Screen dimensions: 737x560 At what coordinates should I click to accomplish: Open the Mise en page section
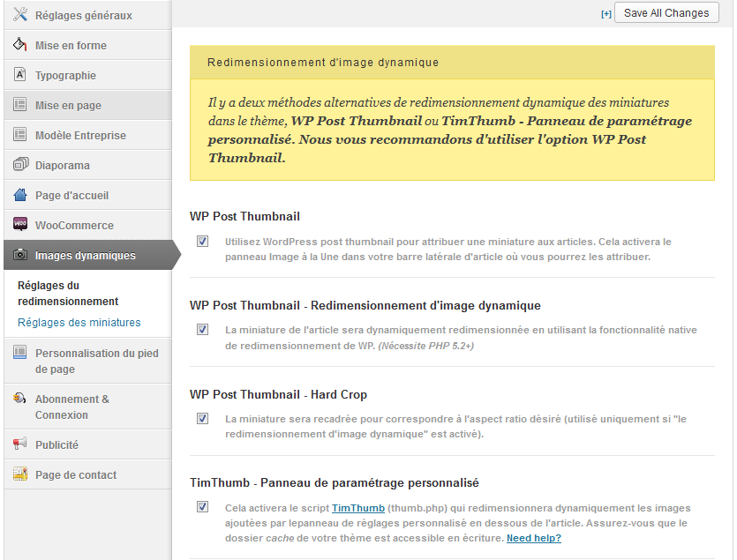(68, 105)
